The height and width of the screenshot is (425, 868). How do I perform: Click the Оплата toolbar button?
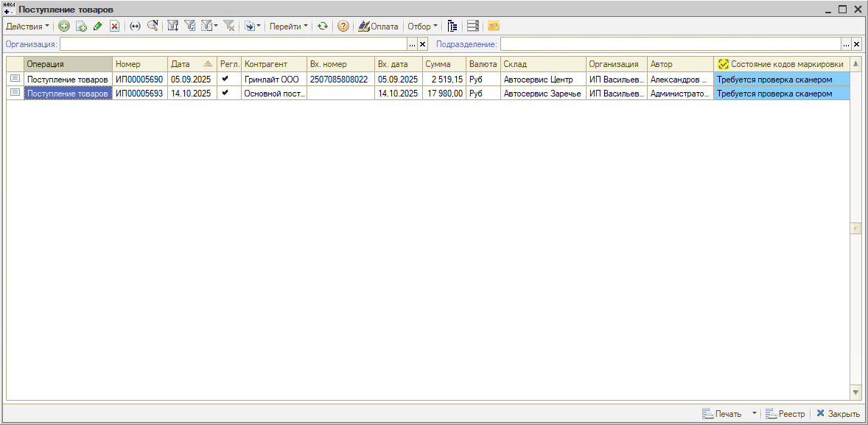(x=378, y=27)
